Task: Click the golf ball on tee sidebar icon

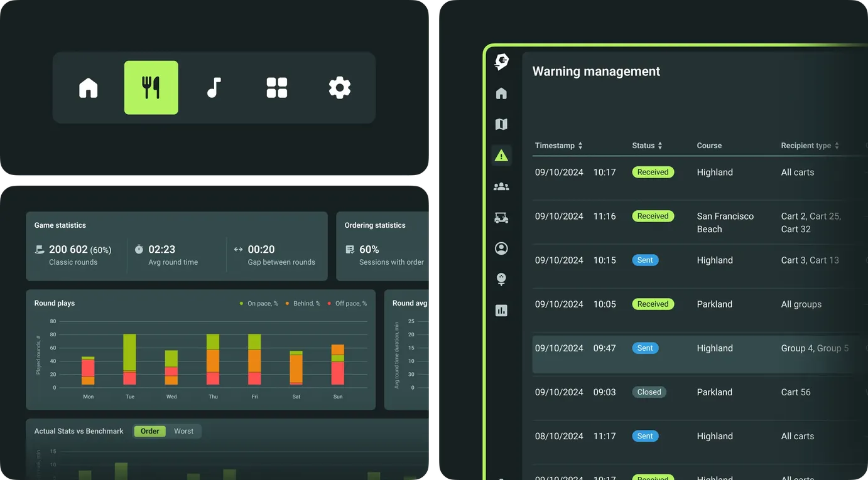Action: (x=501, y=279)
